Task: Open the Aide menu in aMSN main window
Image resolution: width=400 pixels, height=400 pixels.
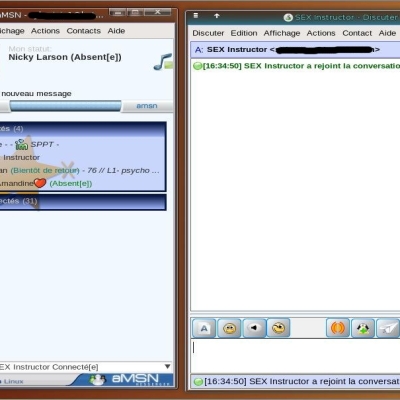Action: (116, 31)
